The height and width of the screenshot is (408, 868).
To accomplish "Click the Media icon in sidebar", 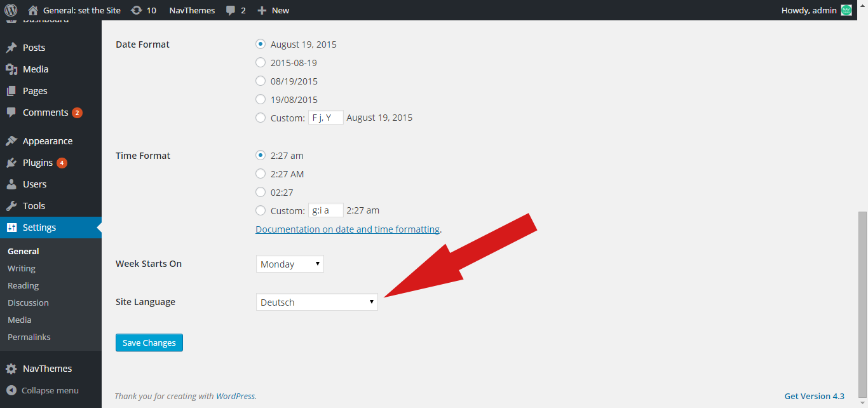I will pyautogui.click(x=11, y=69).
